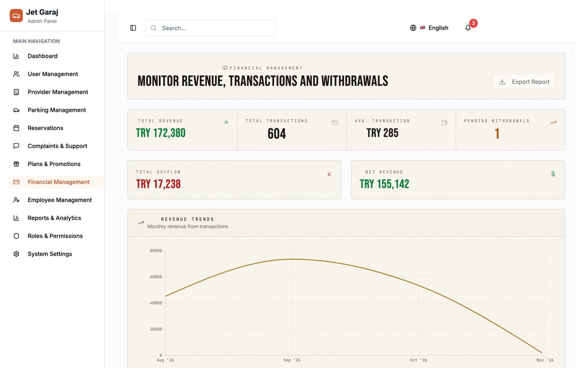The image size is (588, 368).
Task: Click the Revenue Trends chart heading
Action: tap(187, 219)
